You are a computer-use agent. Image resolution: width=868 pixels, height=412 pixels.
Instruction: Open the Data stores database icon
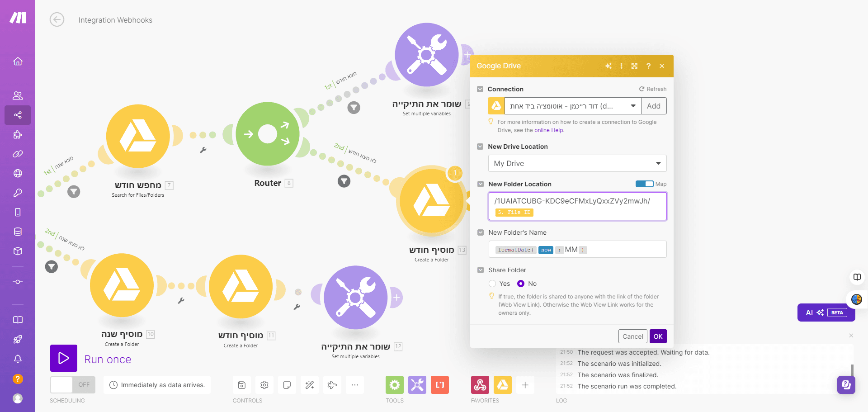point(18,232)
